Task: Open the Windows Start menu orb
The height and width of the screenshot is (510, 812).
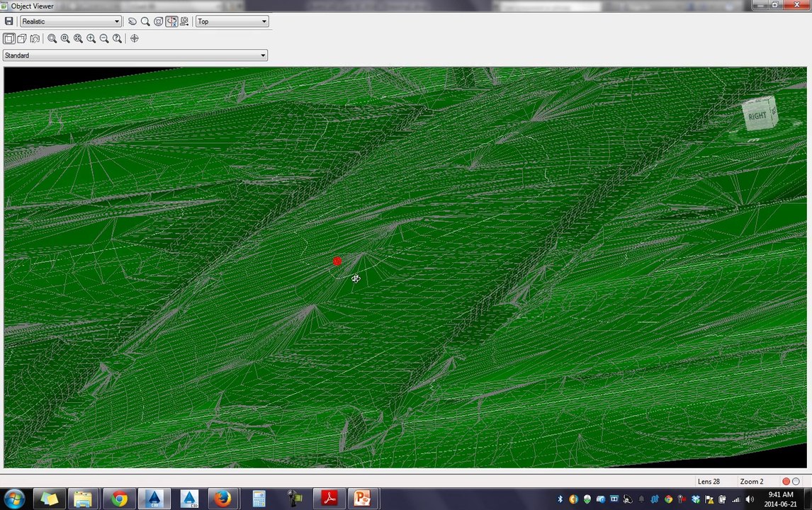Action: point(14,499)
